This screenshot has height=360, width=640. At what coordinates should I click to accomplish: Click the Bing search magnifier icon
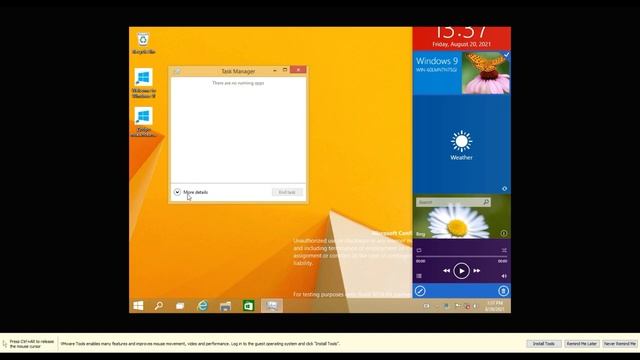[486, 202]
